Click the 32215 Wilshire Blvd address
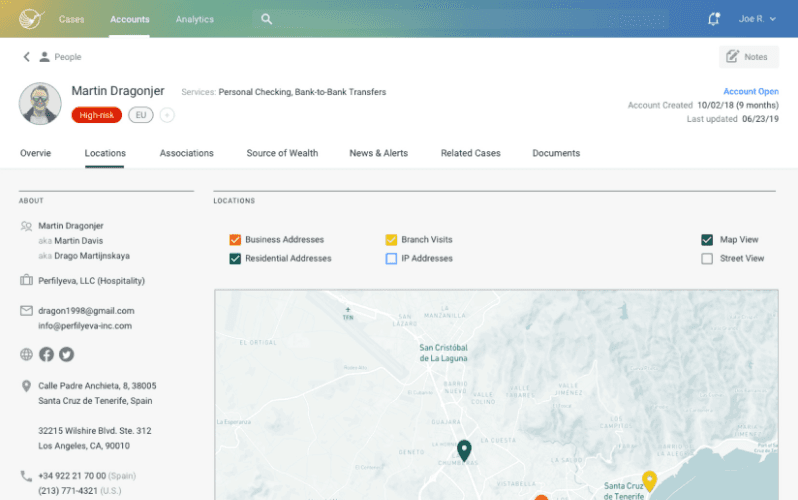The width and height of the screenshot is (798, 500). click(x=95, y=438)
